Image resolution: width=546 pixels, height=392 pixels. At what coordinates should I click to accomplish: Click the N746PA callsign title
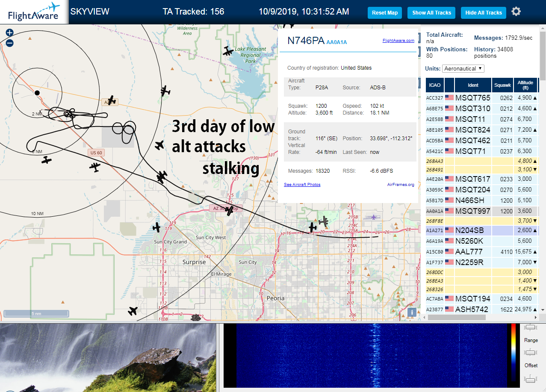coord(306,41)
